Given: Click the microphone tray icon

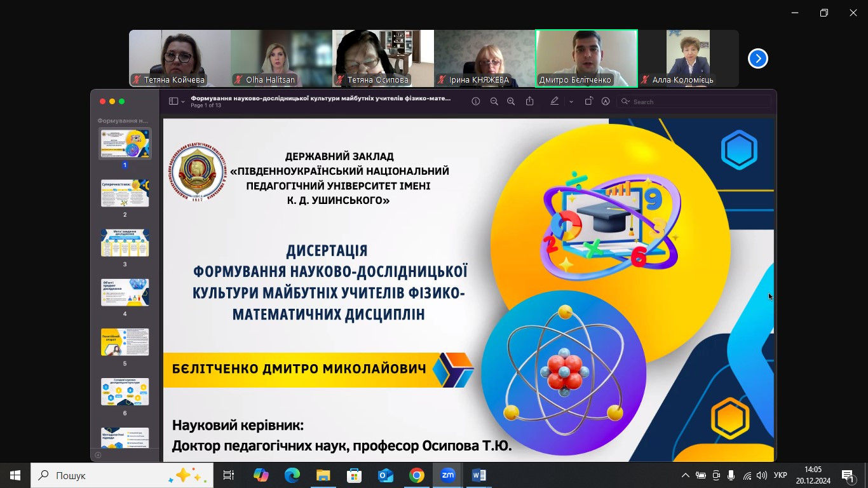Looking at the screenshot, I should coord(731,475).
